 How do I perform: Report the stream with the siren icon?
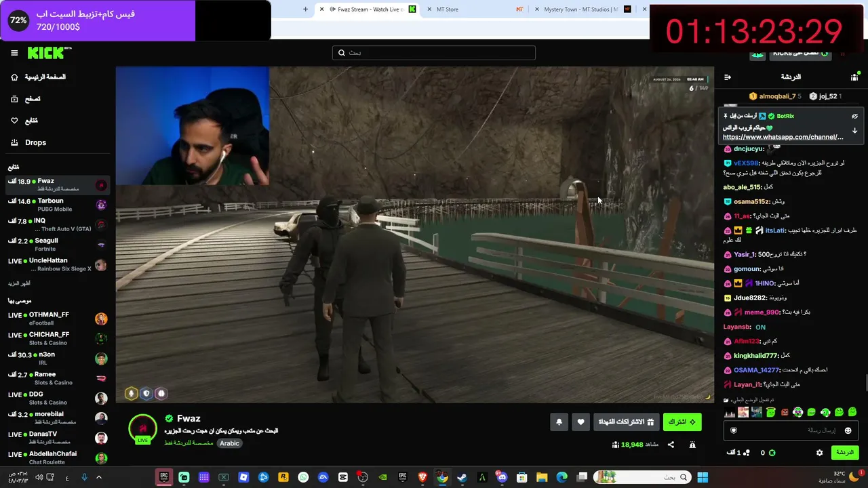coord(692,445)
